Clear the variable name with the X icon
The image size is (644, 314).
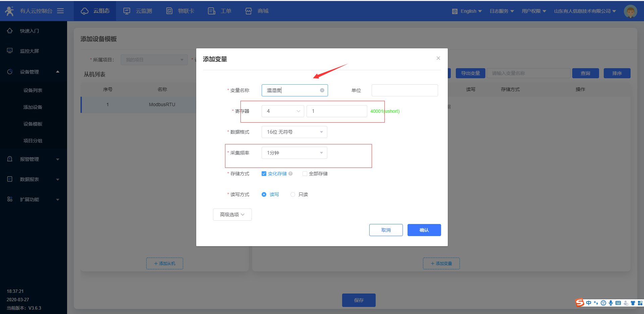pyautogui.click(x=322, y=90)
